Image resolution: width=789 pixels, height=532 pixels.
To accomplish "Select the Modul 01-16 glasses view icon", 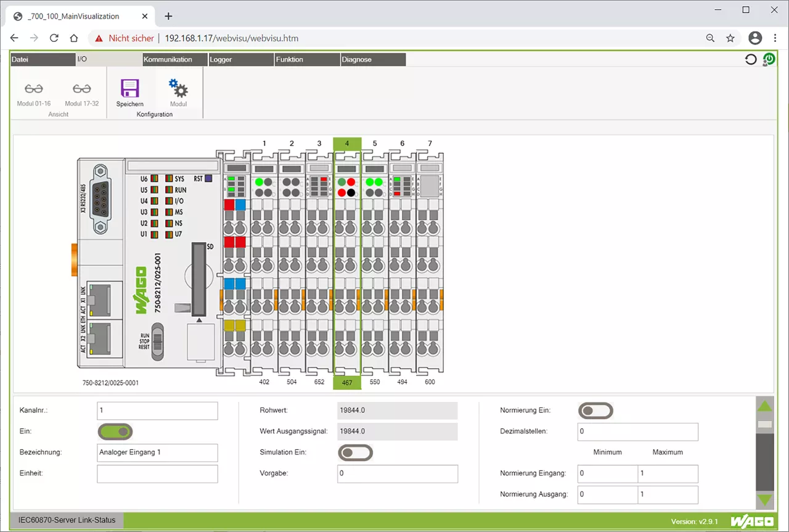I will tap(34, 89).
